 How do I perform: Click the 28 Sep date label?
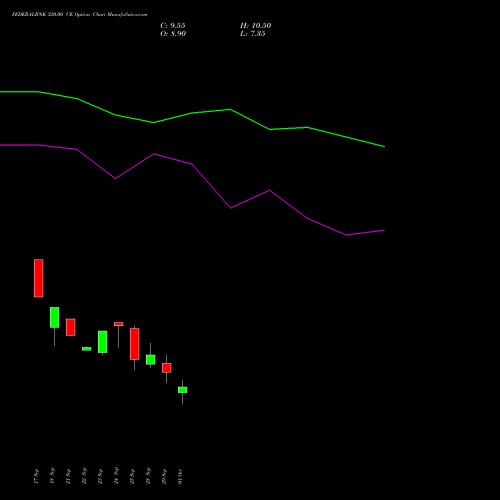point(148,476)
